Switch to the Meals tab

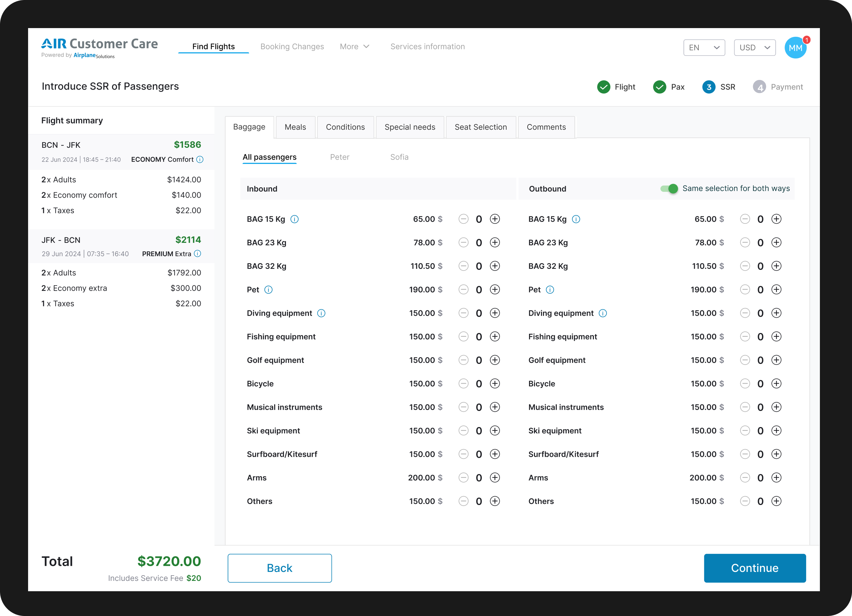[x=295, y=127]
